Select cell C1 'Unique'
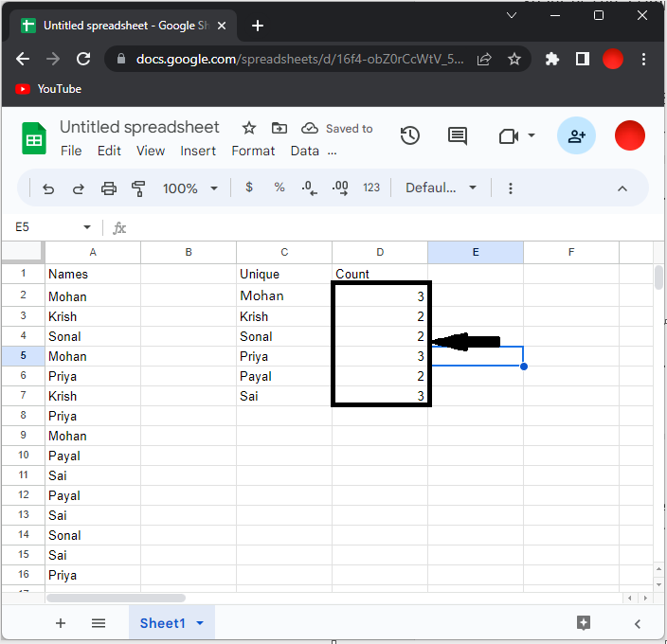The width and height of the screenshot is (667, 644). pyautogui.click(x=283, y=274)
